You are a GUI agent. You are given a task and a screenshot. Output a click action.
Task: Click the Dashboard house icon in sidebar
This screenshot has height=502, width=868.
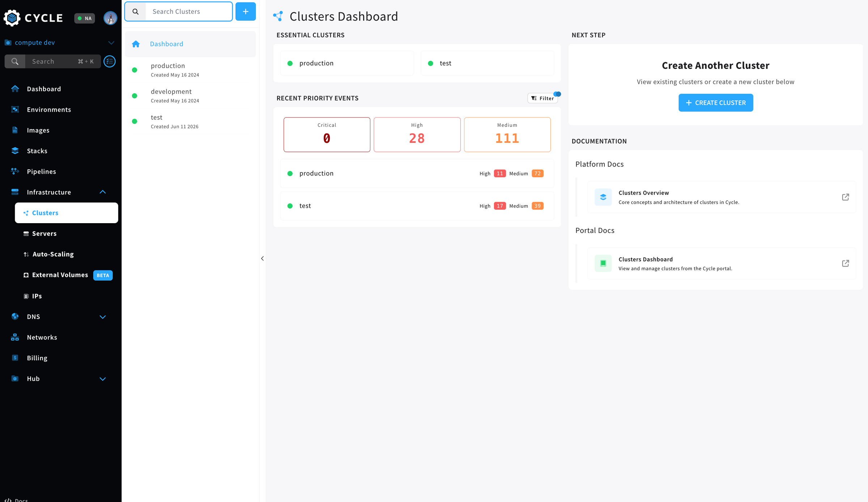[x=15, y=89]
